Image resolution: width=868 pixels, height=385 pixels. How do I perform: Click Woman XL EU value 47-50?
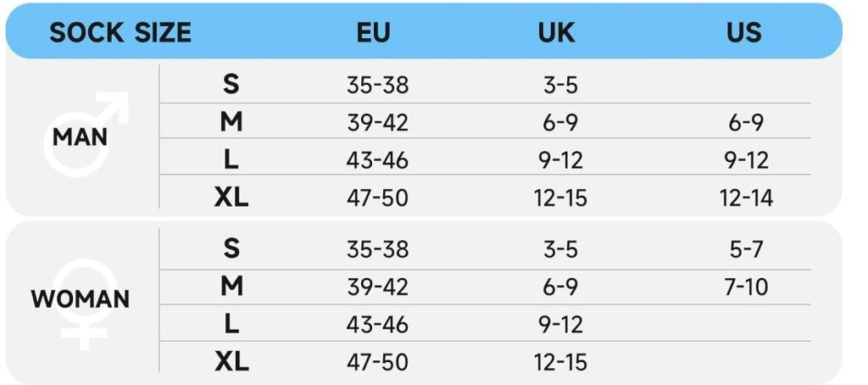pos(377,362)
